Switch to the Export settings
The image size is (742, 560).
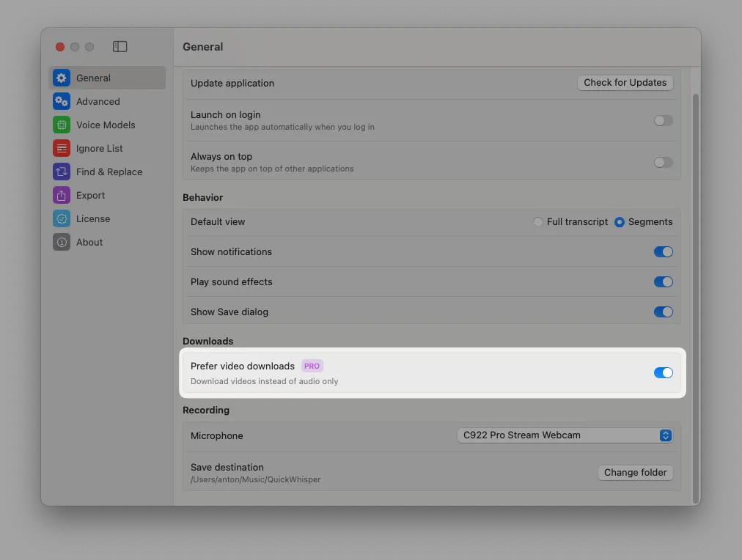pos(108,195)
